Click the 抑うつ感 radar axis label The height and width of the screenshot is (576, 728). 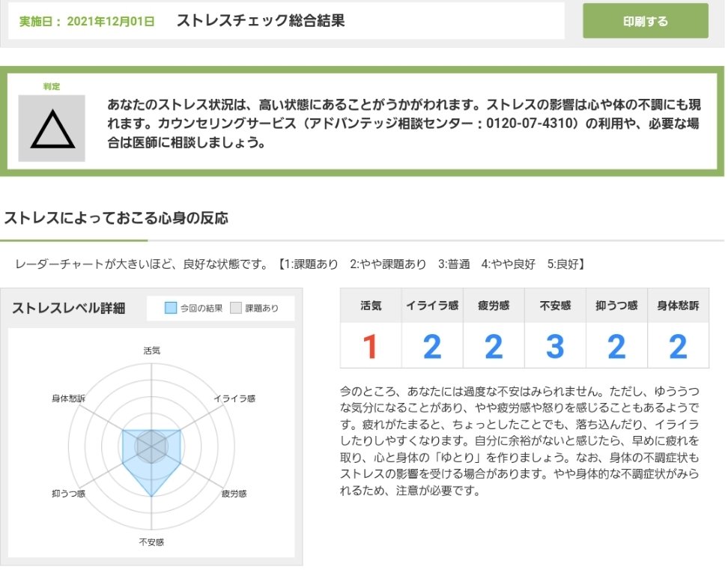[x=68, y=494]
